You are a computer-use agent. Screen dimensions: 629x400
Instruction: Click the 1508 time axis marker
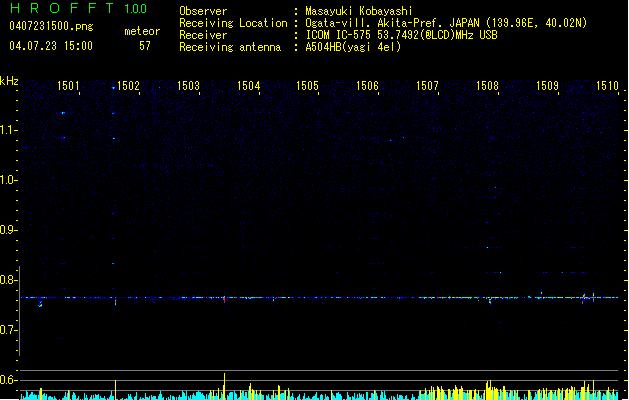point(487,86)
